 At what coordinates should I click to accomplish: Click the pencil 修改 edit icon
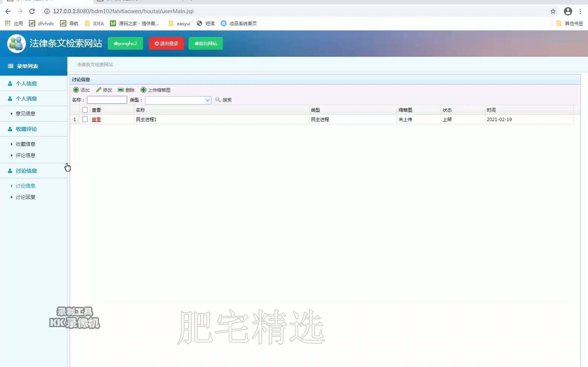coord(99,90)
